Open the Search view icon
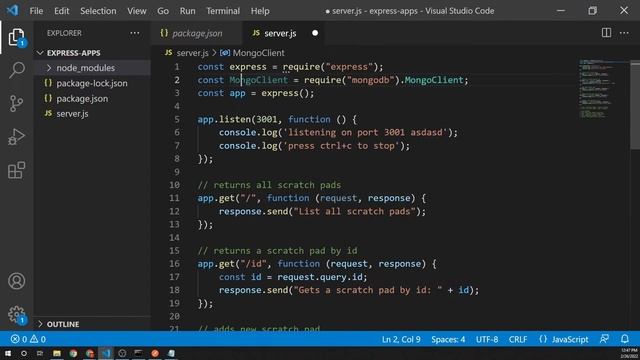 (x=17, y=70)
